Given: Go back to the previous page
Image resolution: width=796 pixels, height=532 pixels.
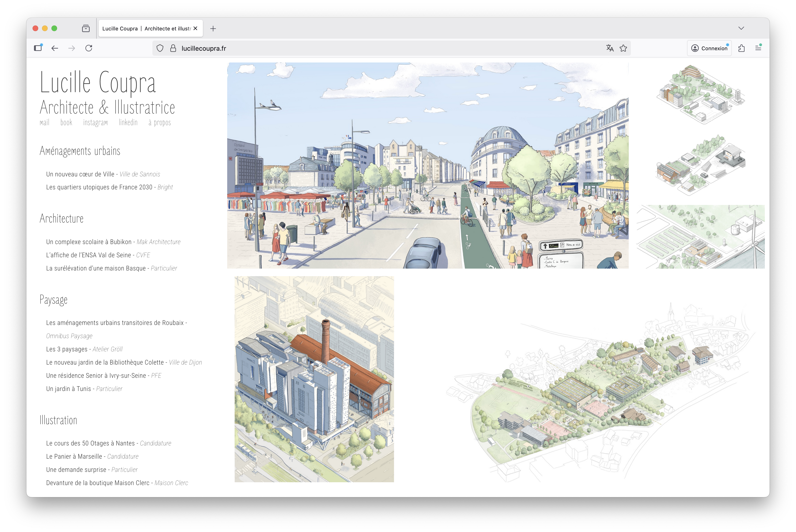Looking at the screenshot, I should (55, 48).
